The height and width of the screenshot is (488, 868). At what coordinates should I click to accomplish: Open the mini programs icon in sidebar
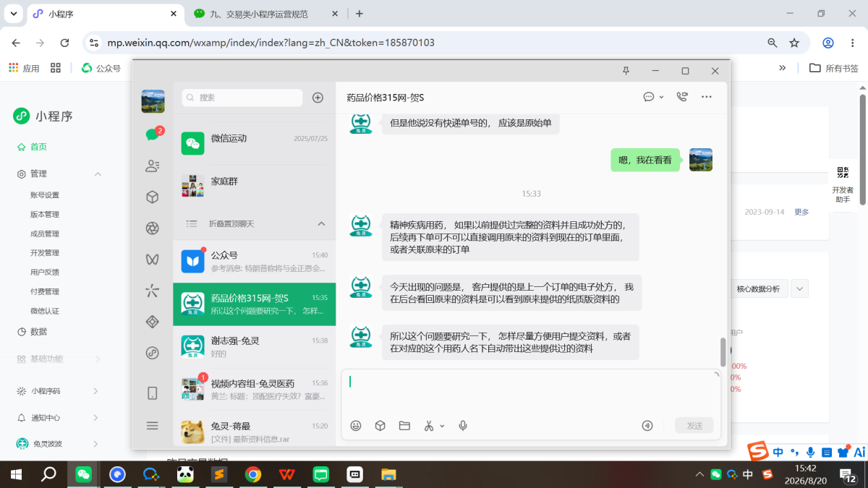coord(152,353)
